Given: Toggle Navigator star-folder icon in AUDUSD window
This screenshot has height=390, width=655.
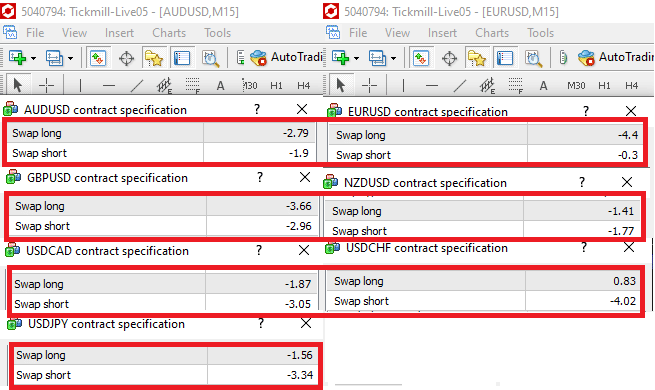Looking at the screenshot, I should click(153, 58).
